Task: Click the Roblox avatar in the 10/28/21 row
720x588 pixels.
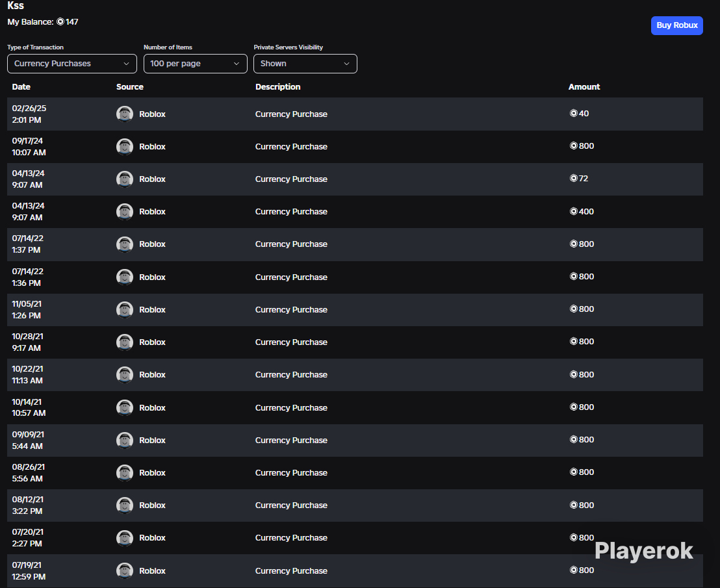Action: (x=125, y=342)
